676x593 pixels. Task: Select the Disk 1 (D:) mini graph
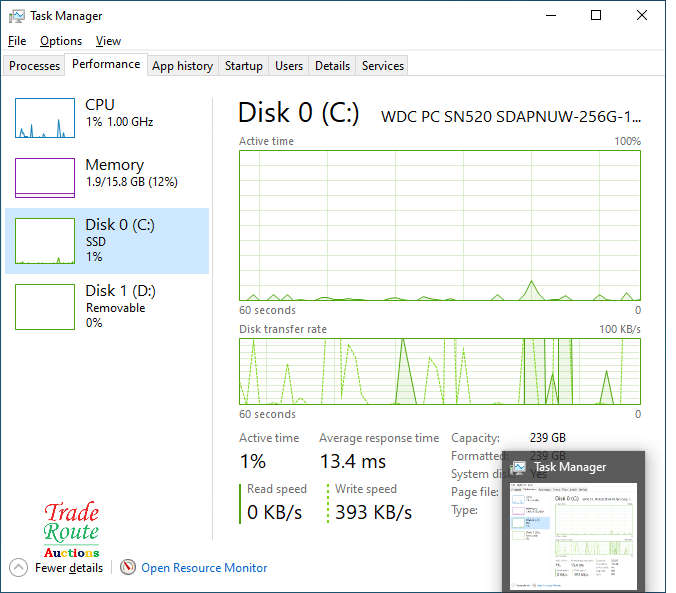point(45,306)
